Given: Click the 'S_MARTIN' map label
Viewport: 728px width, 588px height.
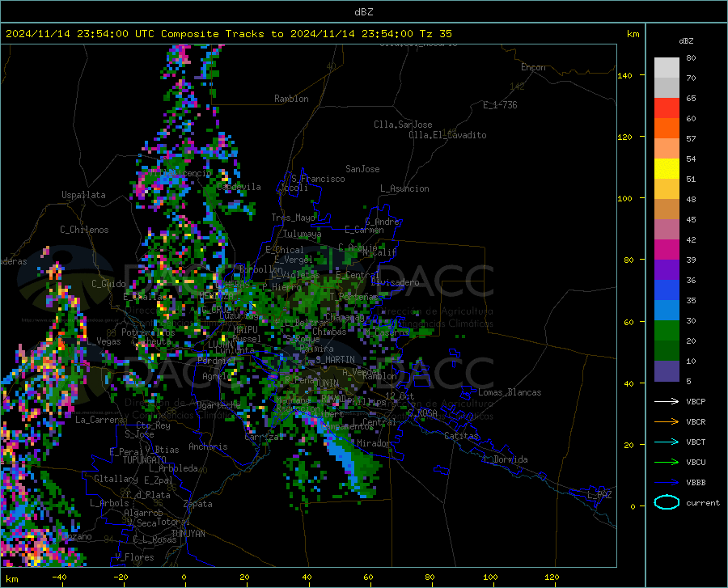Looking at the screenshot, I should tap(335, 360).
